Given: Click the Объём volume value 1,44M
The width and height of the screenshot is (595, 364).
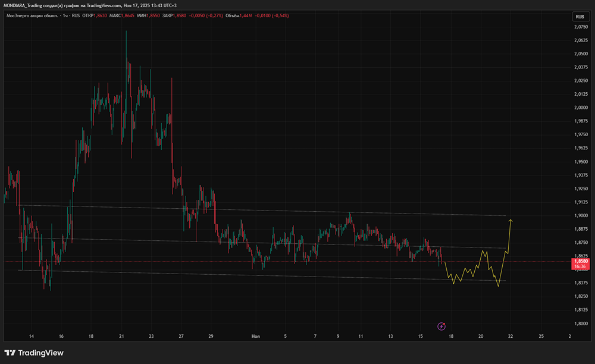Looking at the screenshot, I should (246, 16).
